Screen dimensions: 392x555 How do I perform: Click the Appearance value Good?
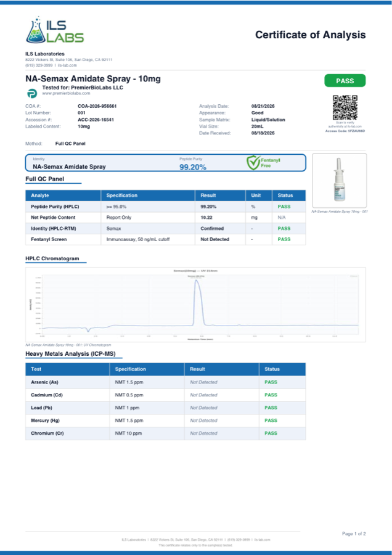[x=257, y=113]
